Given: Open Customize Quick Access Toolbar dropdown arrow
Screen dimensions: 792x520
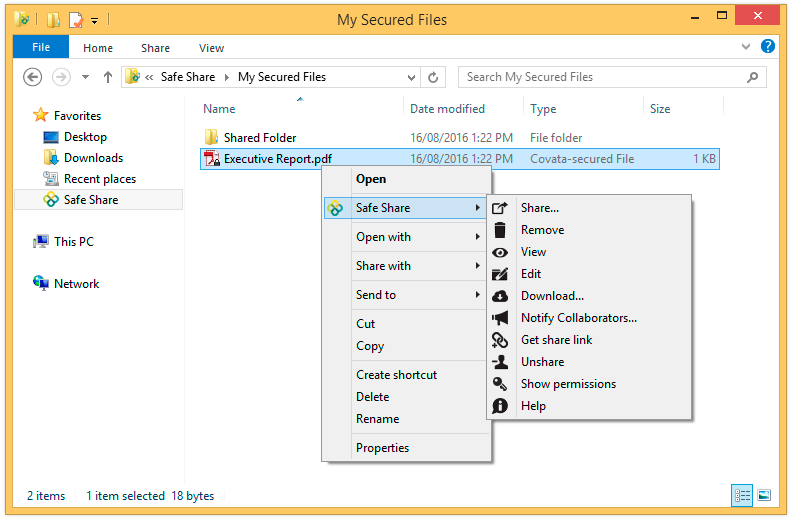Looking at the screenshot, I should click(x=94, y=21).
